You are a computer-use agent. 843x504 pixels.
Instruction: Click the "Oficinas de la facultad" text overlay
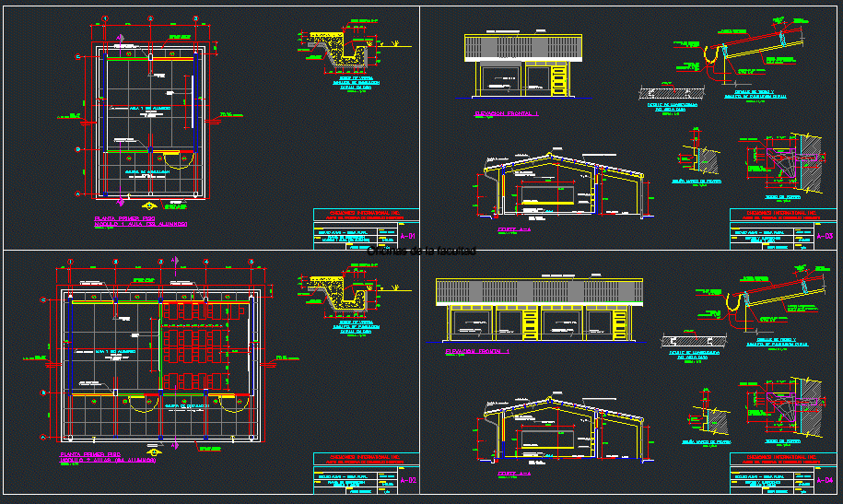pyautogui.click(x=421, y=251)
